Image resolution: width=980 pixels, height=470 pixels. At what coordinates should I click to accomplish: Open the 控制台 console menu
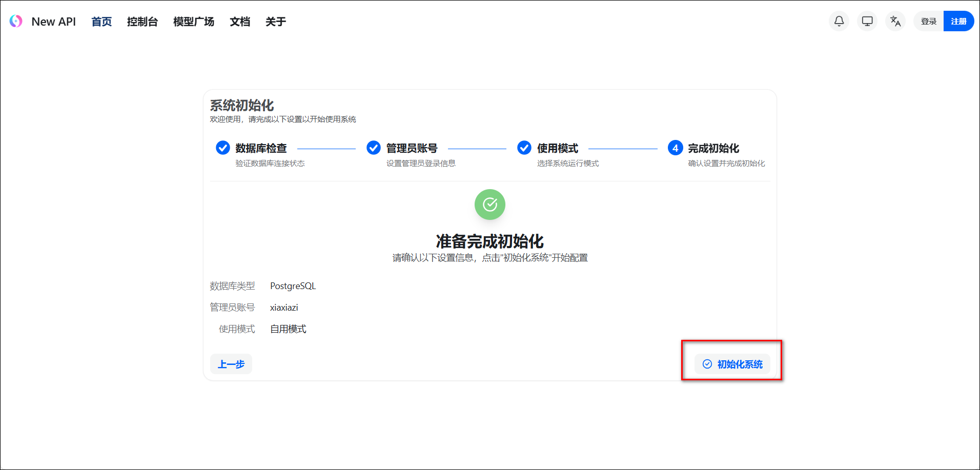pos(142,22)
